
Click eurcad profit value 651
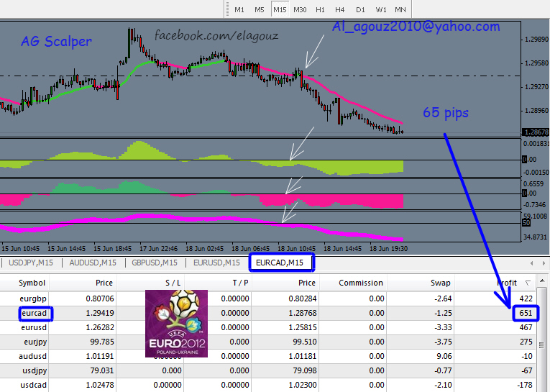[x=526, y=313]
